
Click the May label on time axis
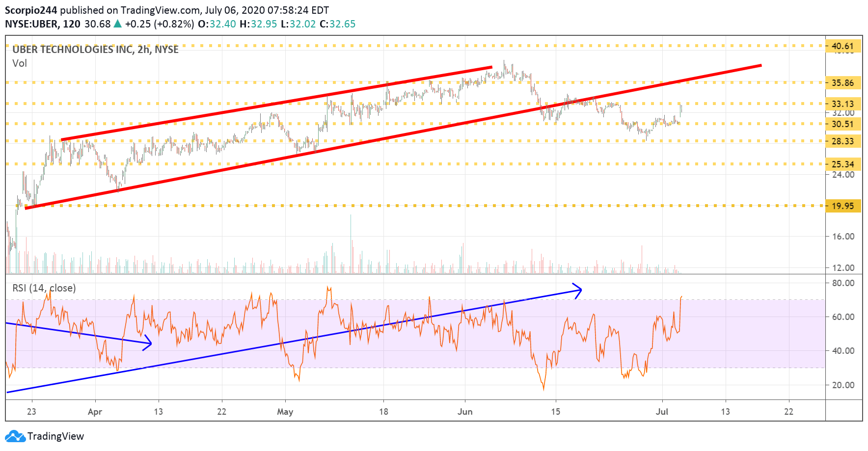coord(285,412)
